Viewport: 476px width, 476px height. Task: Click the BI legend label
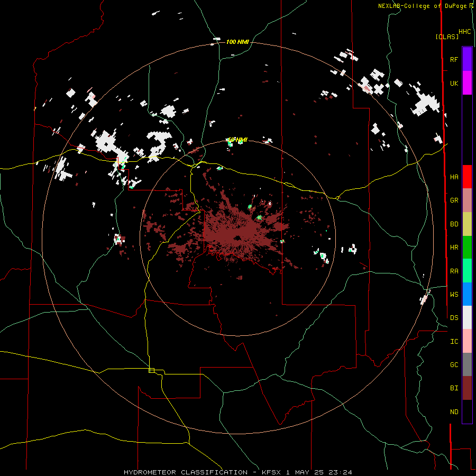click(x=454, y=388)
